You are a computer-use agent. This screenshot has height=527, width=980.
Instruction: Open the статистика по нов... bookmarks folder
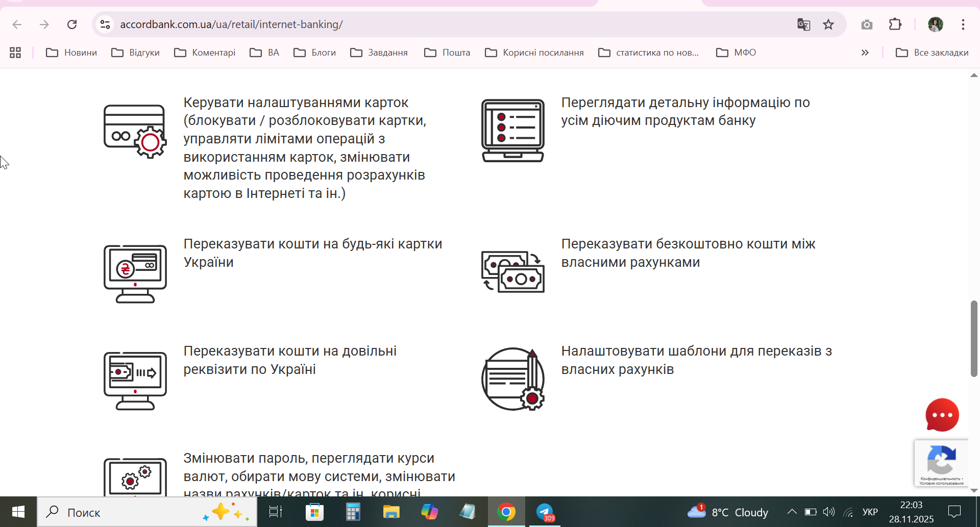(649, 53)
